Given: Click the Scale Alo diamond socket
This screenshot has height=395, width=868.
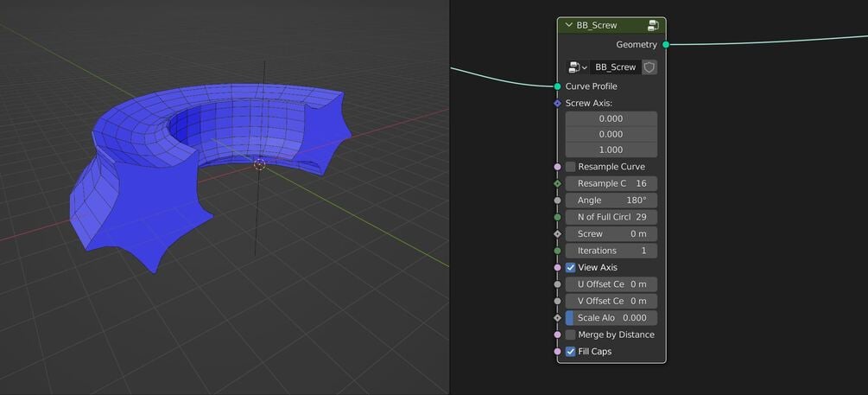Looking at the screenshot, I should click(x=557, y=318).
